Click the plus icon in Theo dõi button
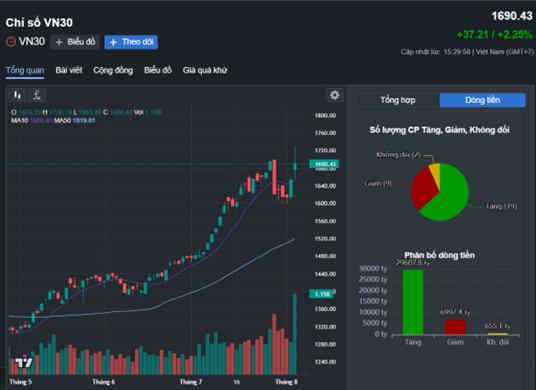Viewport: 536px width, 390px height. (x=113, y=42)
